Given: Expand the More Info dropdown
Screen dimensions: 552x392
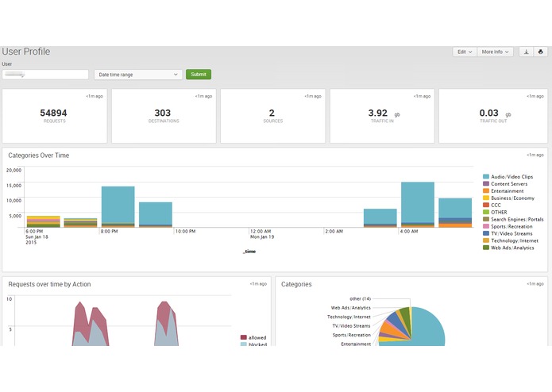Looking at the screenshot, I should 495,52.
